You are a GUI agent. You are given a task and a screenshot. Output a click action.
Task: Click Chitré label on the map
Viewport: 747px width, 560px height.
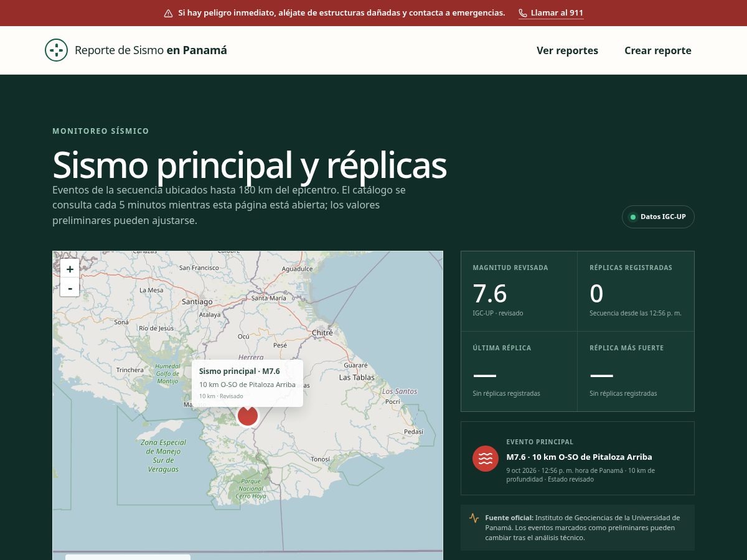coord(322,332)
